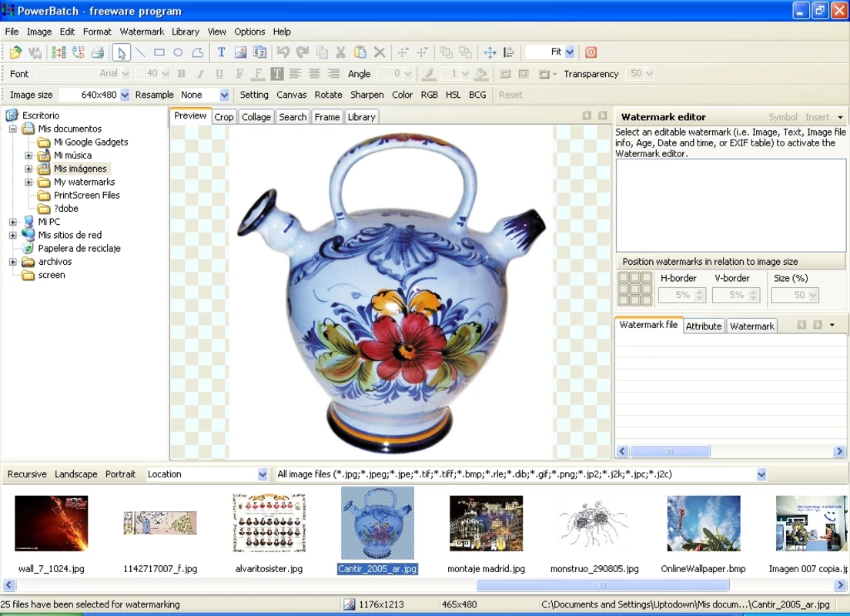The width and height of the screenshot is (850, 616).
Task: Click the align objects icon
Action: click(x=509, y=52)
